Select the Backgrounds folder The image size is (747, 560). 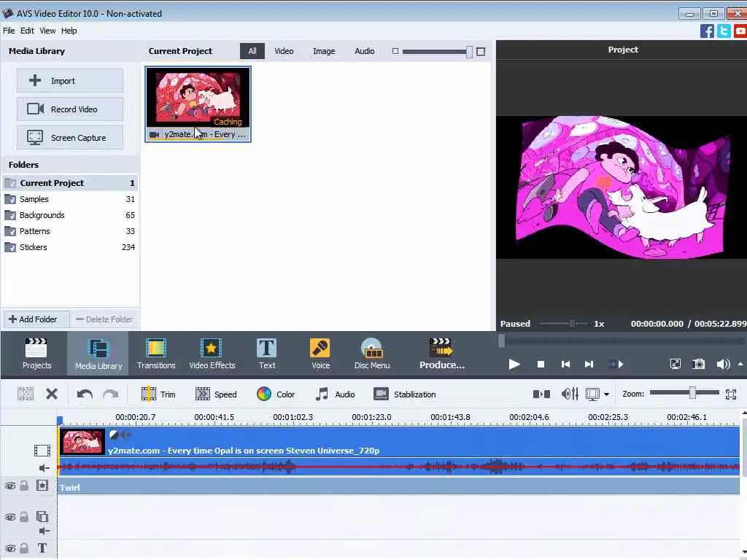click(x=70, y=215)
